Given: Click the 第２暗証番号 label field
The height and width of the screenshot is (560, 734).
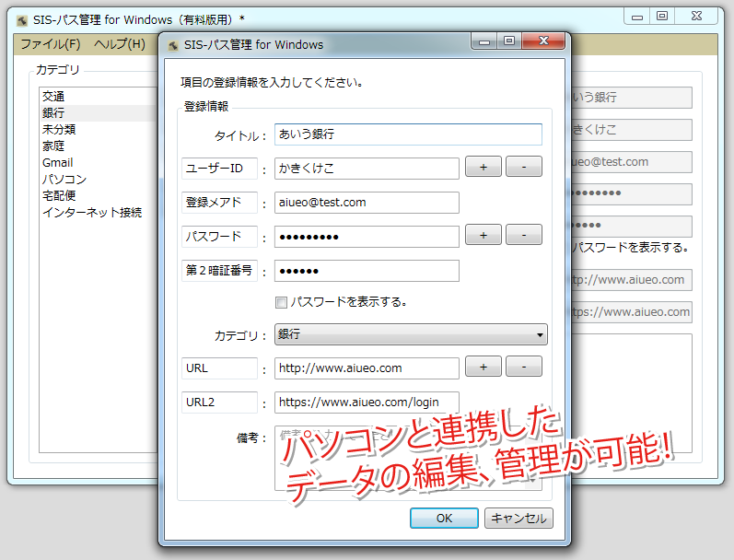Looking at the screenshot, I should pos(219,271).
